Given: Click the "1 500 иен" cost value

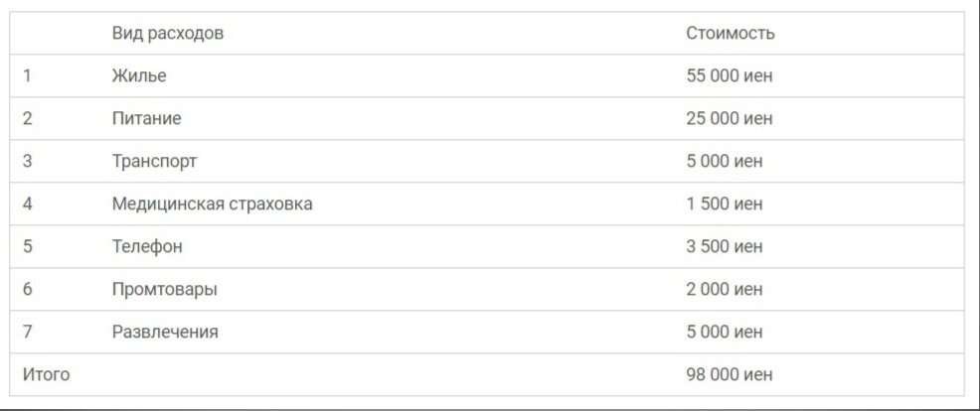Looking at the screenshot, I should [725, 204].
